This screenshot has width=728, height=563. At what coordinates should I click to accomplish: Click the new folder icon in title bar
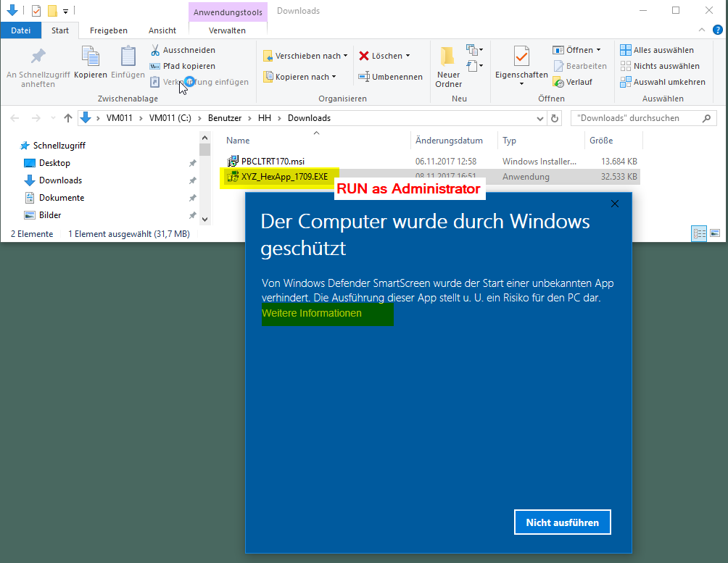tap(52, 10)
